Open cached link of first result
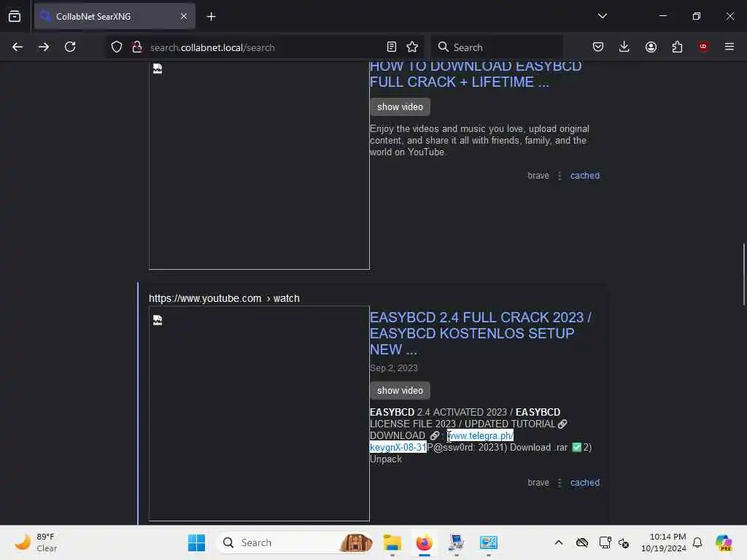Screen dimensions: 747x560 584,176
